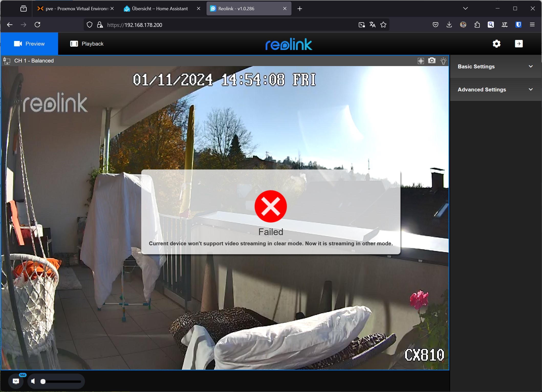Image resolution: width=542 pixels, height=392 pixels.
Task: Toggle picture-in-picture icon in address bar
Action: pyautogui.click(x=361, y=25)
